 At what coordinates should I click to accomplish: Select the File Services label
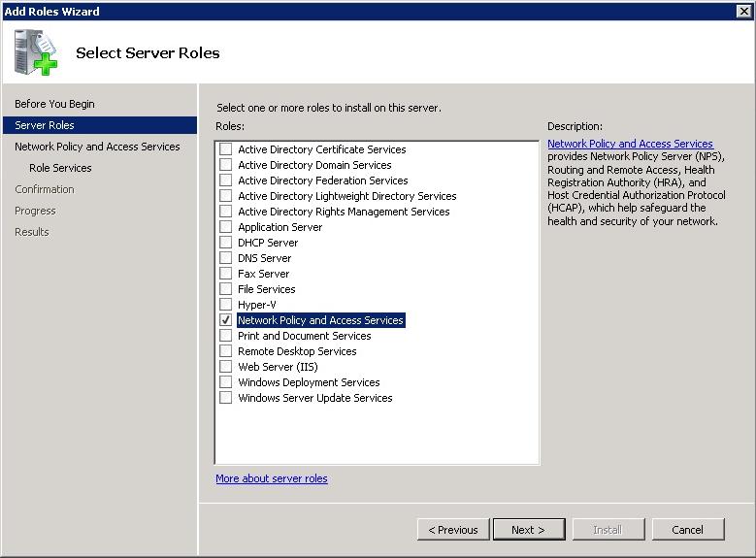coord(266,289)
